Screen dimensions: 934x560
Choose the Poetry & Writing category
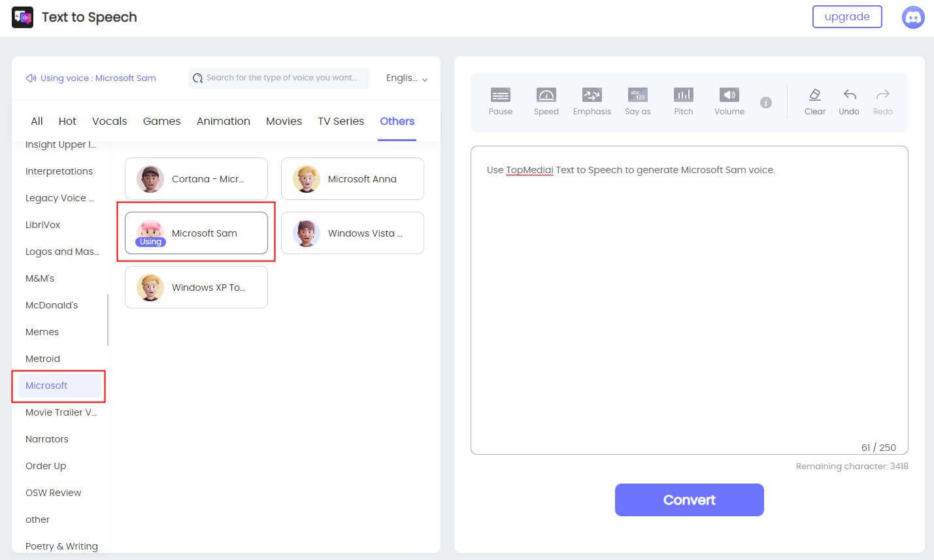point(61,546)
